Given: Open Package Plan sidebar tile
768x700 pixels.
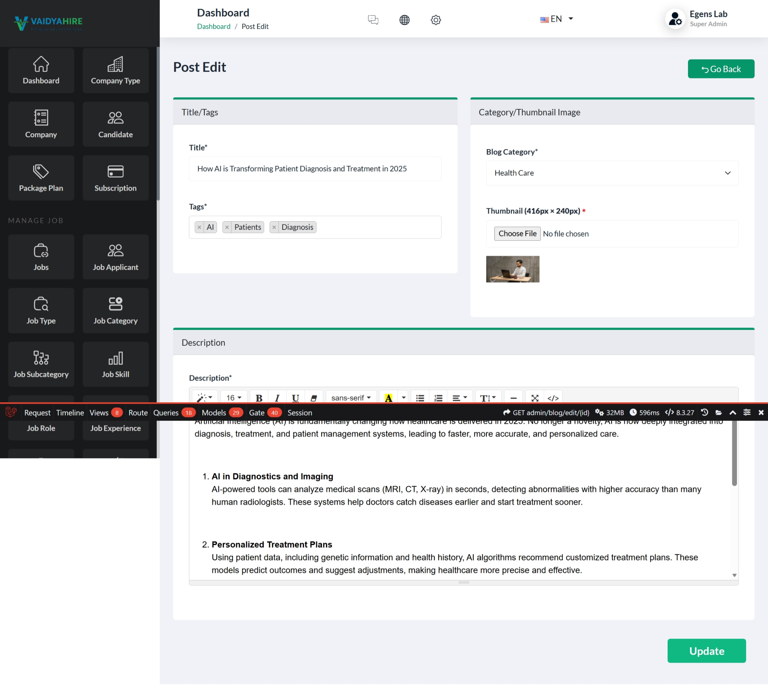Looking at the screenshot, I should coord(41,177).
